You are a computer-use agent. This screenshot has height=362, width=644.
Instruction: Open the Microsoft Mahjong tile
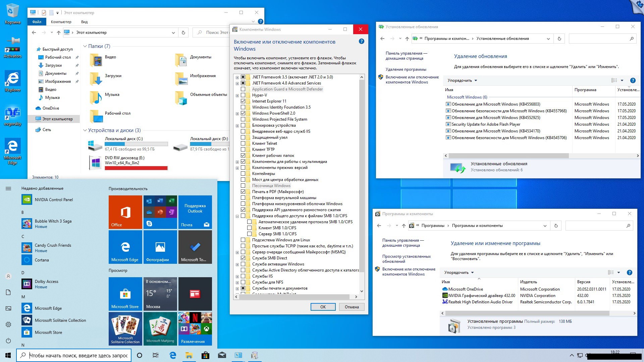[x=160, y=328]
